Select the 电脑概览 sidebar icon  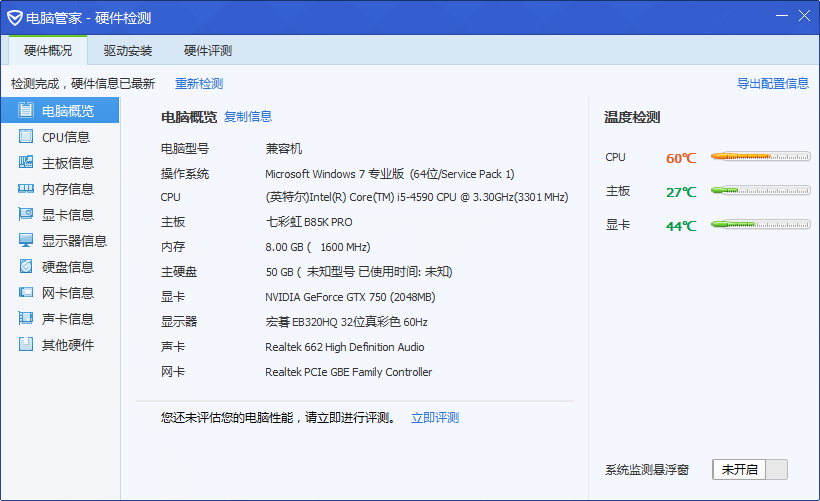[26, 110]
